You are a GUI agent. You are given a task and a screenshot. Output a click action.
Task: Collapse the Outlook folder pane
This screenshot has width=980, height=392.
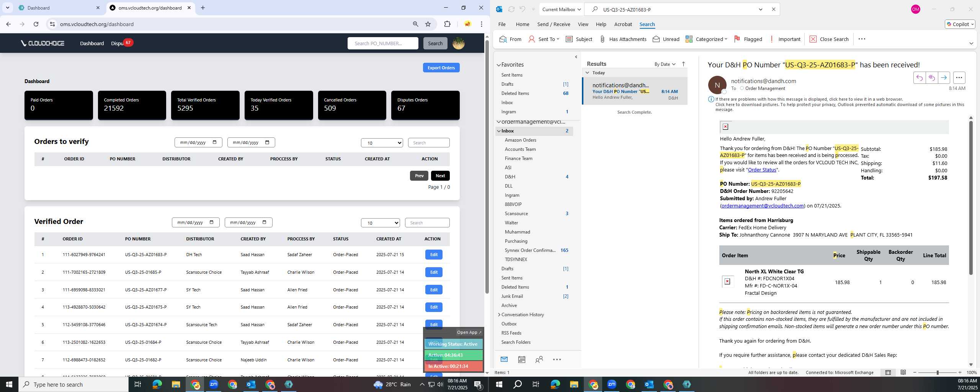(x=576, y=57)
